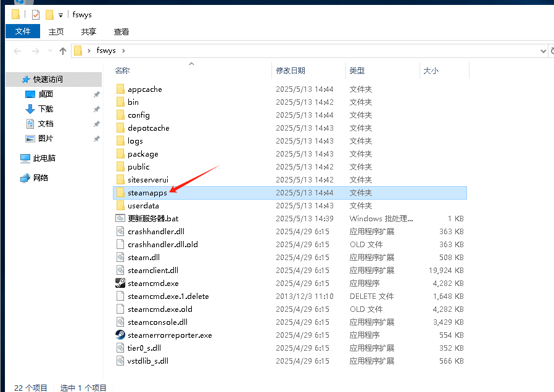The image size is (554, 392).
Task: Click fswys in the address bar path
Action: click(106, 51)
